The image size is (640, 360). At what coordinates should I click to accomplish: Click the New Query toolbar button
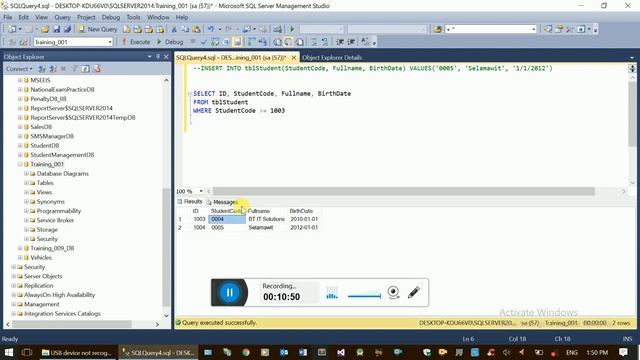(x=98, y=29)
